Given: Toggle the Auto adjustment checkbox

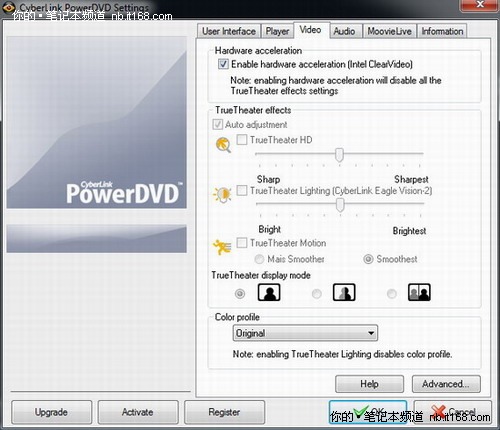Looking at the screenshot, I should (x=218, y=124).
